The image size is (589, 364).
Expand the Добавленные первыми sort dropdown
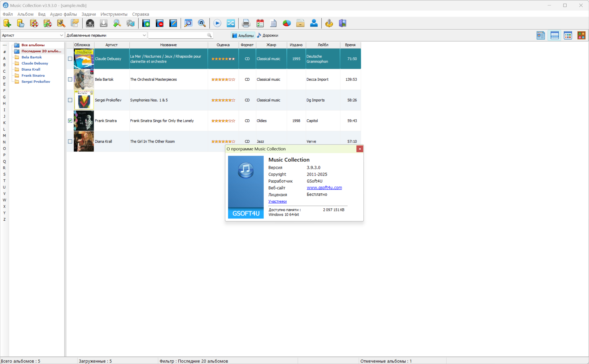(x=106, y=35)
